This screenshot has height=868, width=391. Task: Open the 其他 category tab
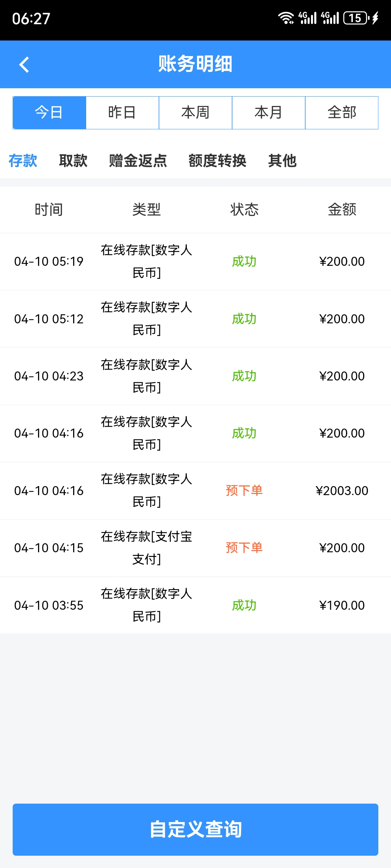coord(282,161)
